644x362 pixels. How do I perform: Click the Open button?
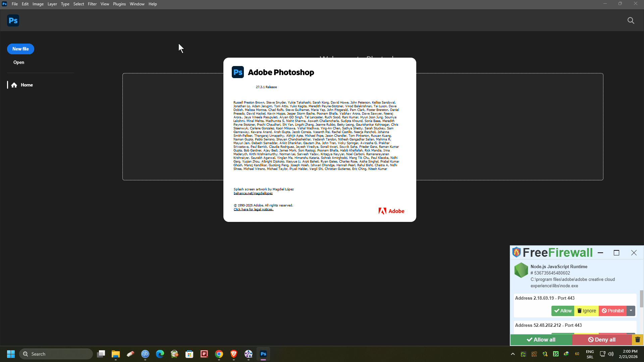coord(19,62)
